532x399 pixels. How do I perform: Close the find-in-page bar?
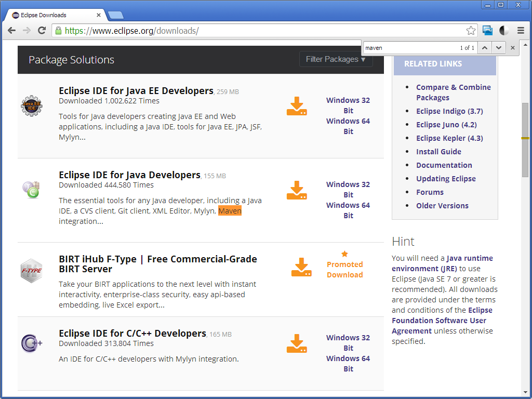click(x=513, y=48)
